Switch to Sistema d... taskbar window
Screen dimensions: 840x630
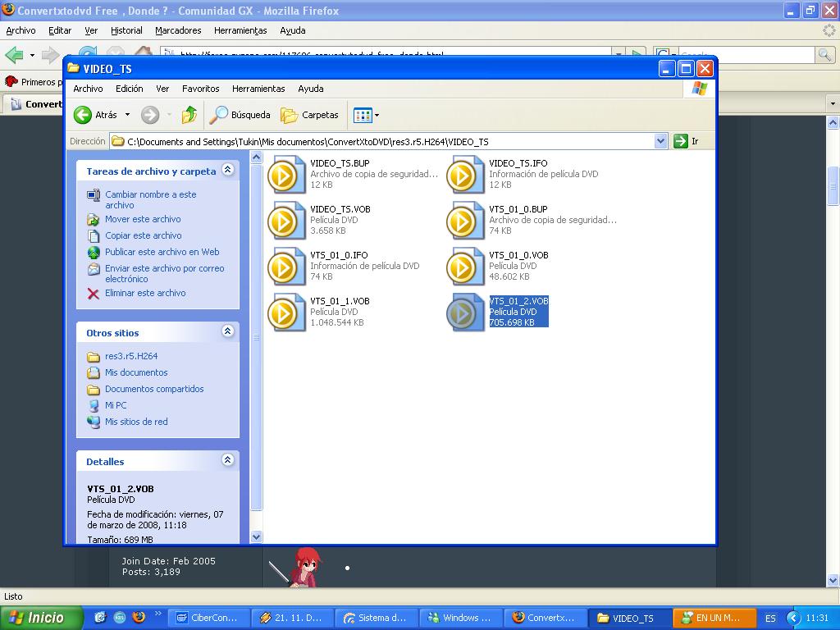tap(377, 618)
